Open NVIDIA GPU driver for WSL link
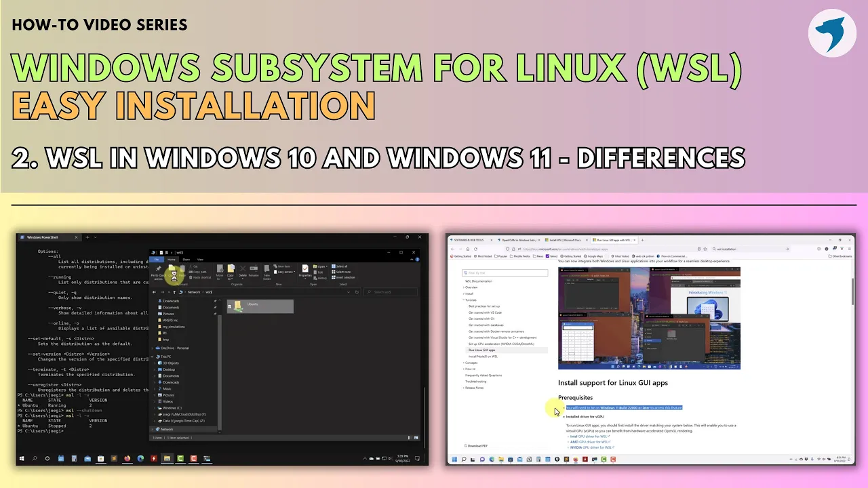 tap(591, 447)
